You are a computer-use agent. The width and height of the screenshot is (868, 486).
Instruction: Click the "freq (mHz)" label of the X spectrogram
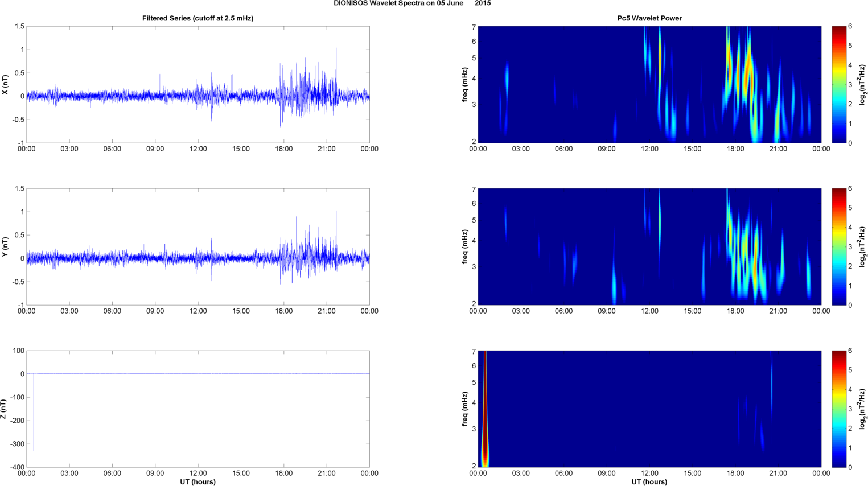pos(465,85)
